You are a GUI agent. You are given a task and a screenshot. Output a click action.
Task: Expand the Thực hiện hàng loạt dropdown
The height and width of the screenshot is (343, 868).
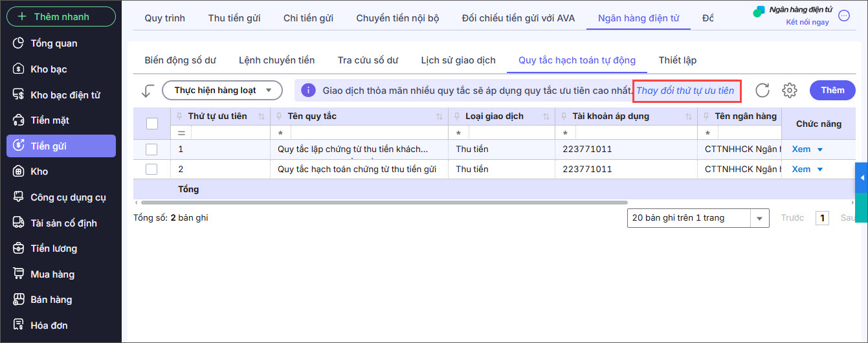222,91
